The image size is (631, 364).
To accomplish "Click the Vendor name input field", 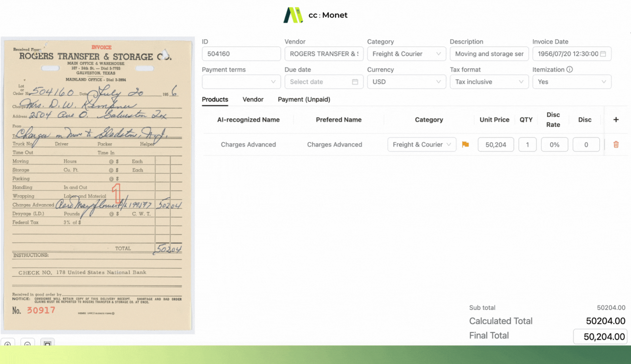I will (324, 54).
